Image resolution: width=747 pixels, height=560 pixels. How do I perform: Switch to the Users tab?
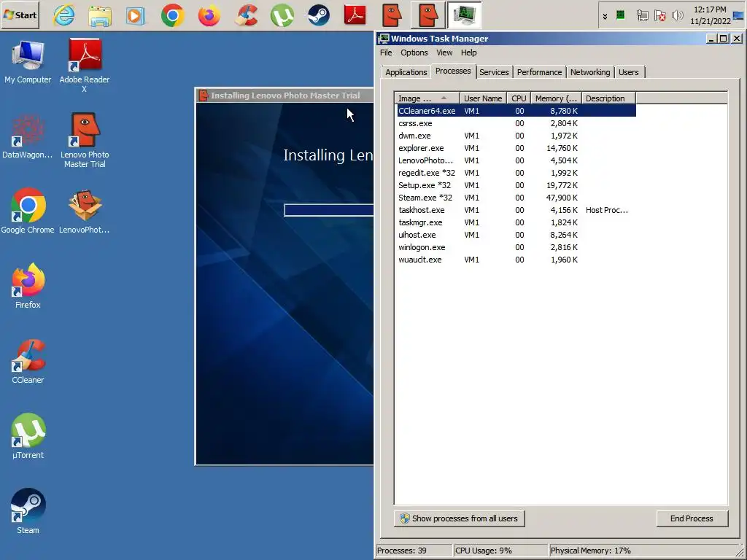(628, 72)
